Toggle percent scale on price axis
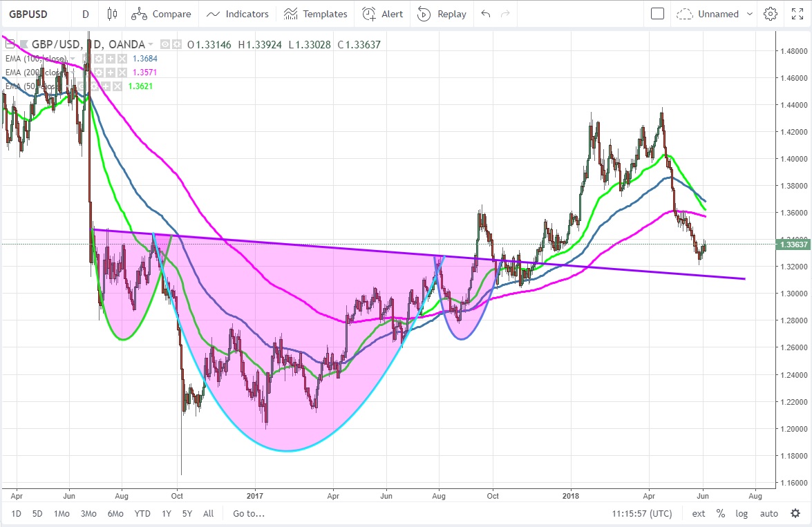Viewport: 812px width, 527px height. pos(720,513)
